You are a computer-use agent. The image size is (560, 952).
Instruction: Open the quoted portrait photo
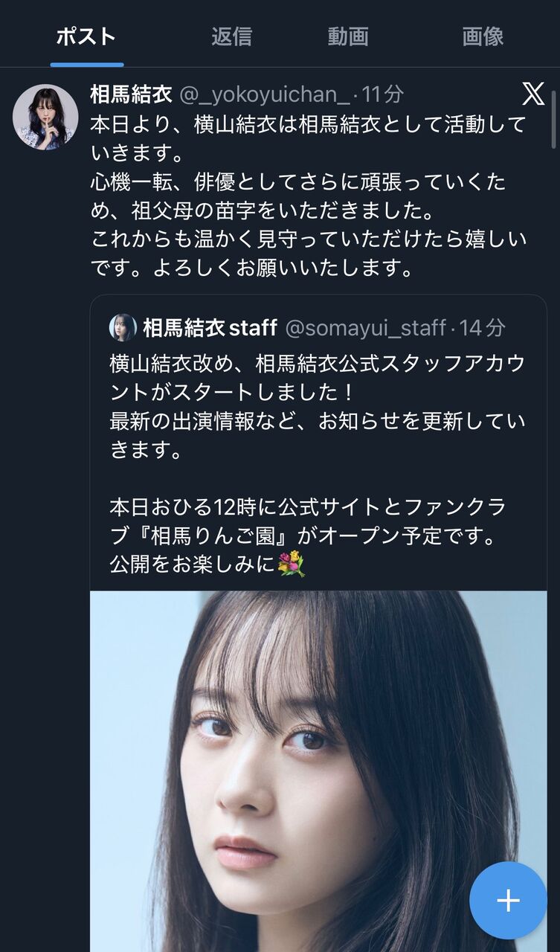(x=318, y=771)
